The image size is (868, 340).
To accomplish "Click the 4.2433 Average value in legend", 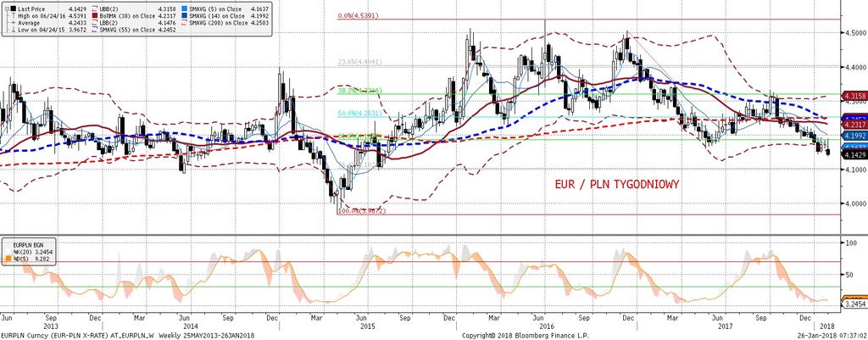I will 77,23.
